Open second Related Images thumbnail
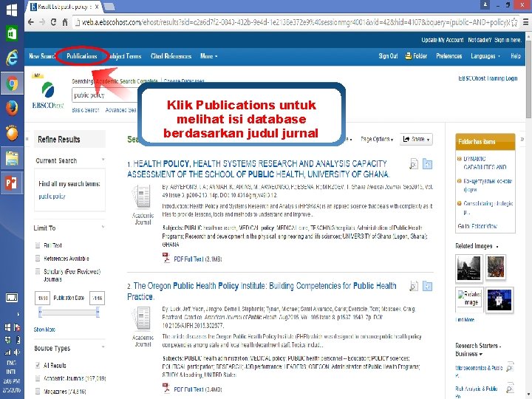532x399 pixels. click(496, 267)
